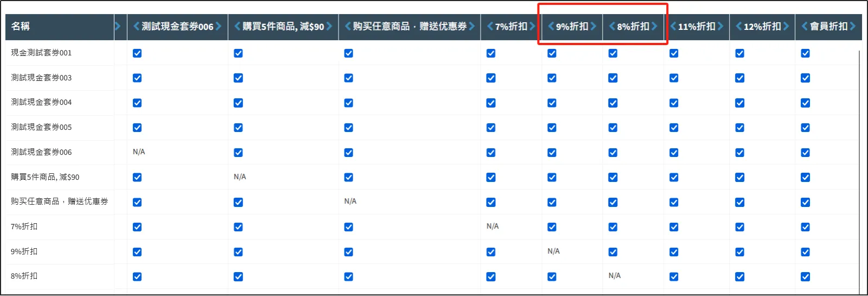Uncheck 現金測試套券001 row under 7%折扣 column
The height and width of the screenshot is (296, 868).
491,53
